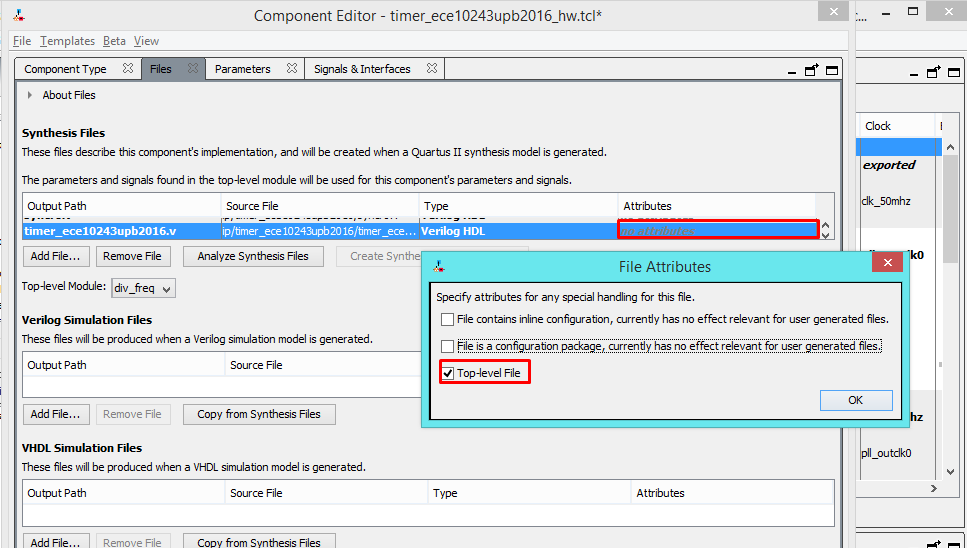Click OK in File Attributes dialog
Viewport: 967px width, 548px height.
point(856,400)
